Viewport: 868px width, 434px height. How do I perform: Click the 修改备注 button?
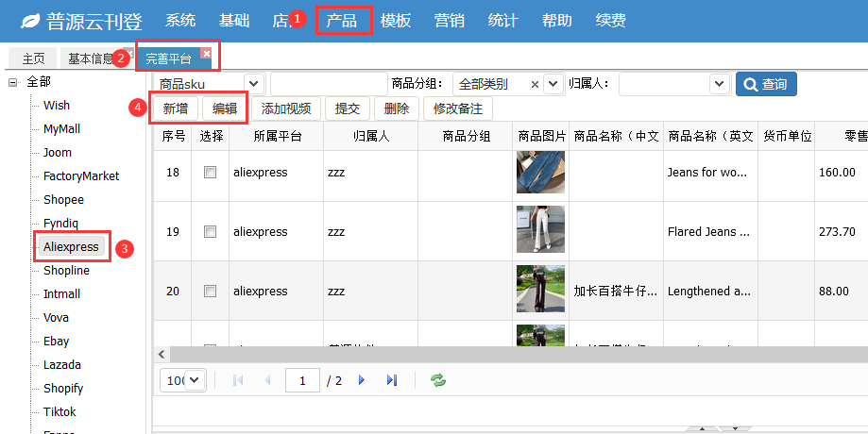458,108
